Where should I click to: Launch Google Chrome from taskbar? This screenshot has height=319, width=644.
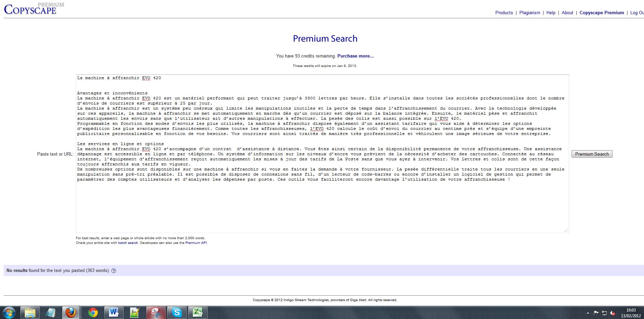93,313
